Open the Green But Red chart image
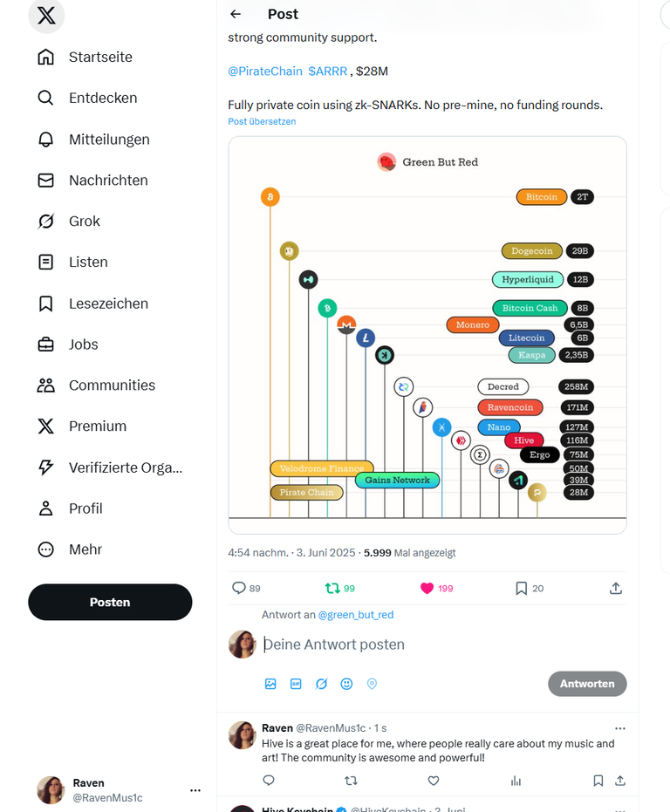This screenshot has width=670, height=812. 427,335
